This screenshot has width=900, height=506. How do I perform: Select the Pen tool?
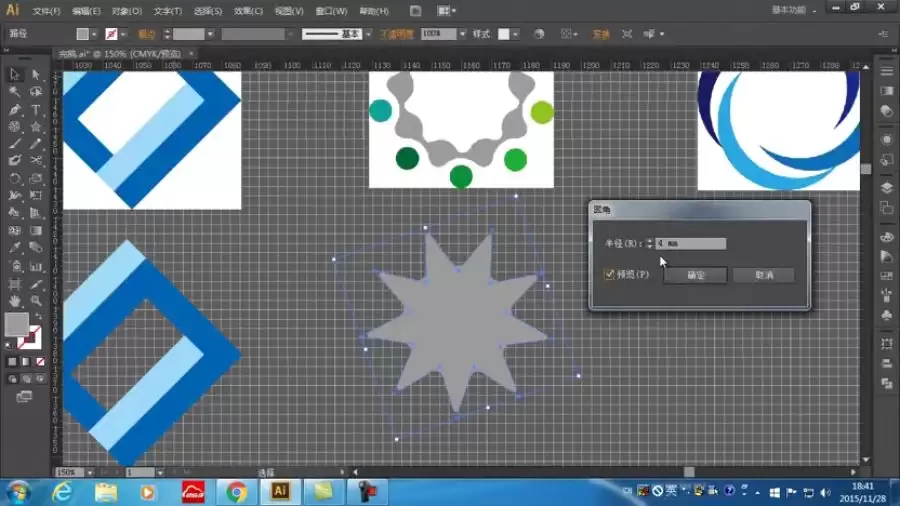(14, 110)
